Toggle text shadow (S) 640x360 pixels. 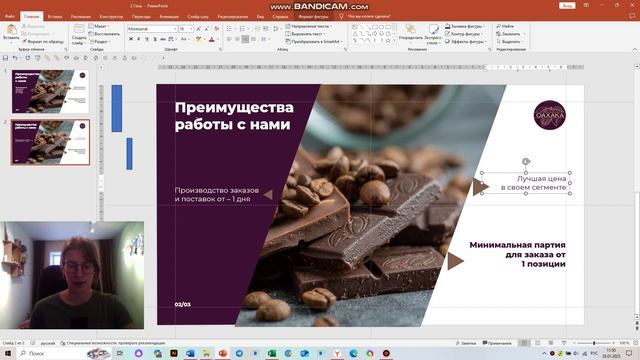point(155,39)
